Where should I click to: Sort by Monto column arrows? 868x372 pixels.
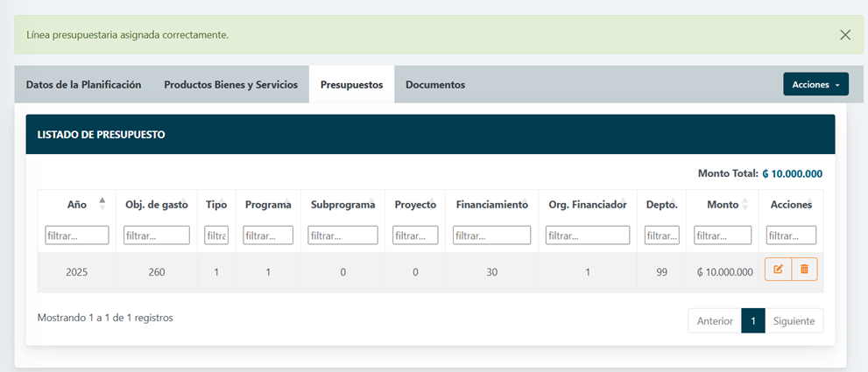(x=745, y=204)
